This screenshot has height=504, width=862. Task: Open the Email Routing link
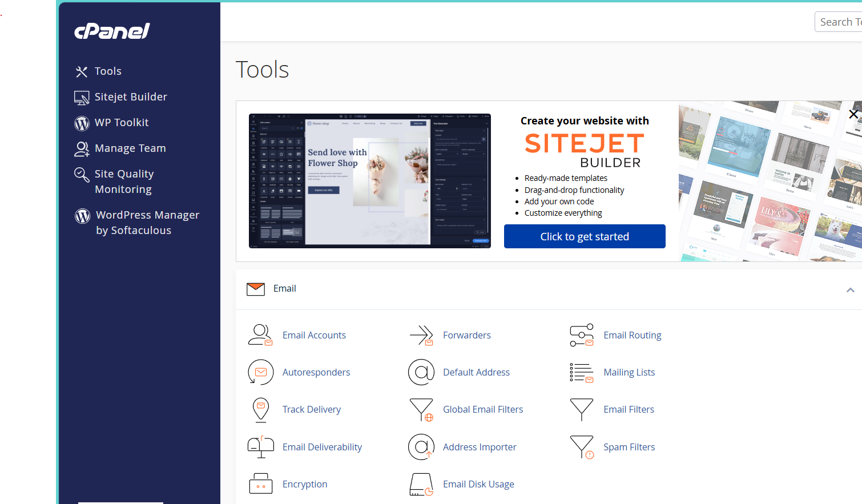pyautogui.click(x=633, y=335)
